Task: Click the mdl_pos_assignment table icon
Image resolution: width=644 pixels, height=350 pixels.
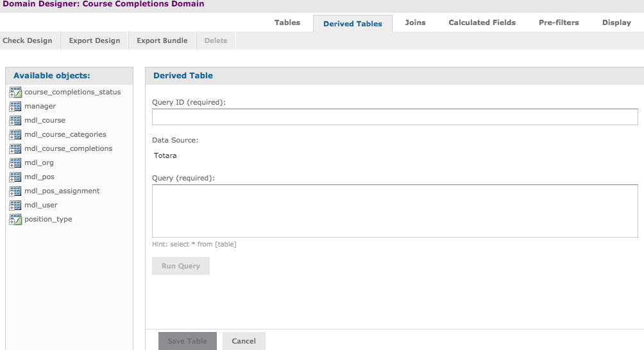Action: 15,191
